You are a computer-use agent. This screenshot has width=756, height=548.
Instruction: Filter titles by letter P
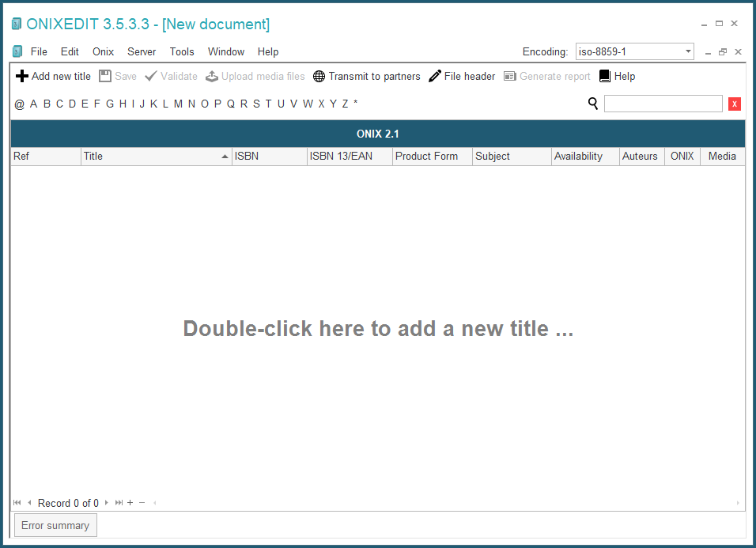coord(217,104)
